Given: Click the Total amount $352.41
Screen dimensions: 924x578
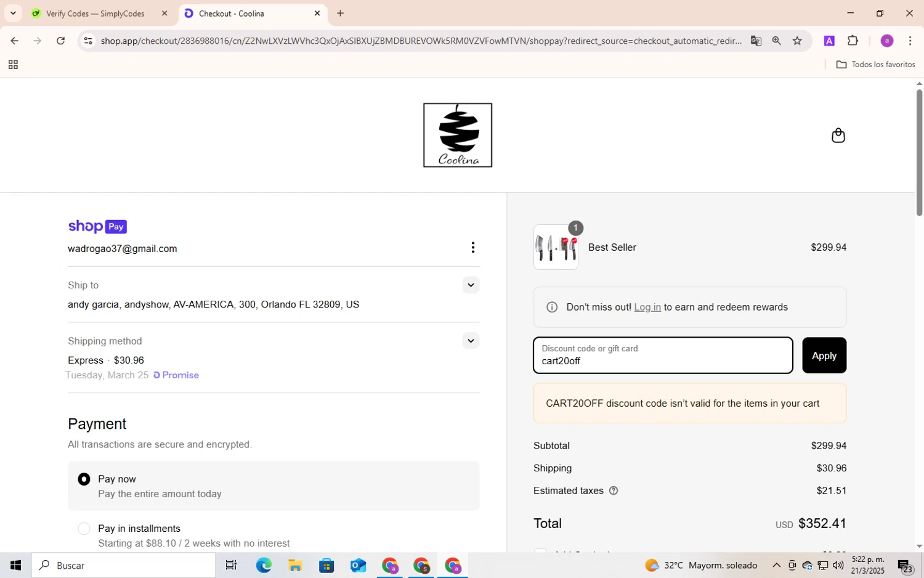Looking at the screenshot, I should pyautogui.click(x=822, y=523).
